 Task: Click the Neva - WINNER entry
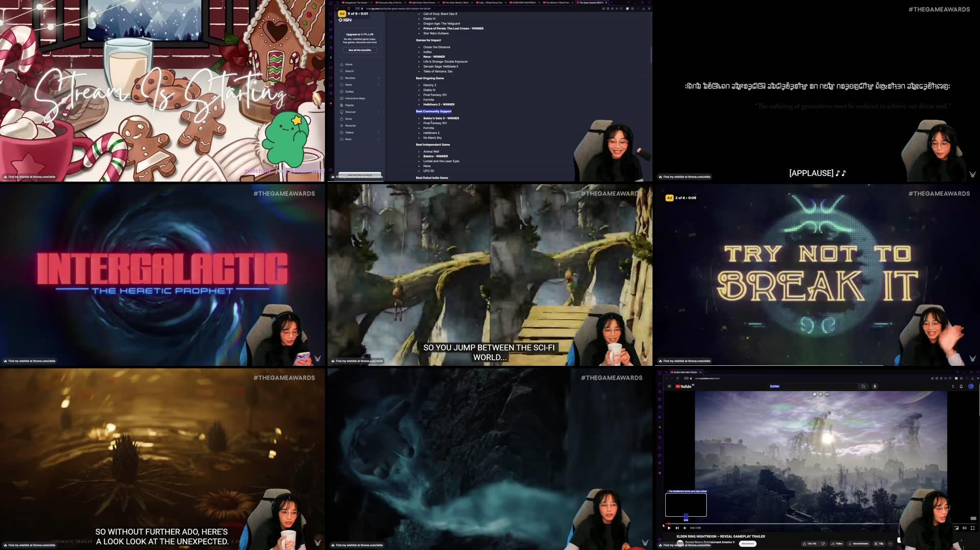(434, 57)
